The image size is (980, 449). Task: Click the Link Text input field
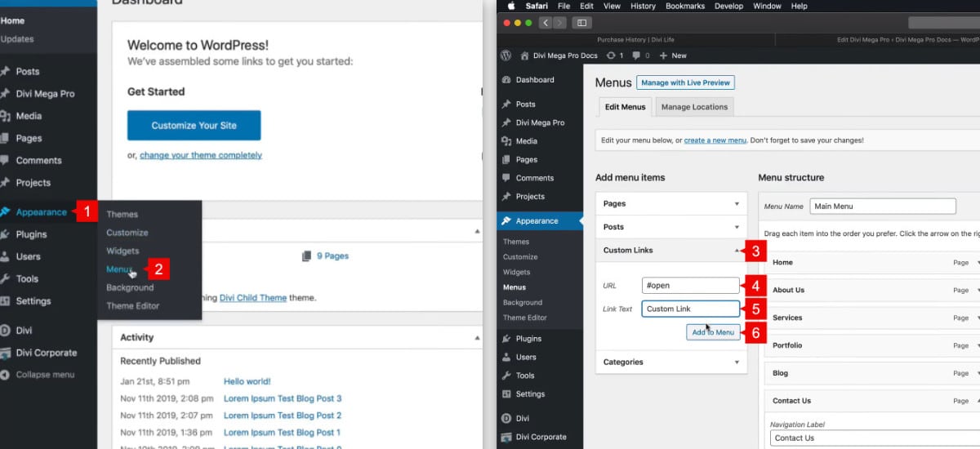[x=690, y=309]
